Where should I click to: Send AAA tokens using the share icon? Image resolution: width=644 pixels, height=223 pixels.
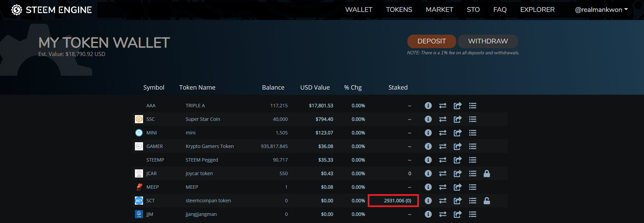pos(458,106)
